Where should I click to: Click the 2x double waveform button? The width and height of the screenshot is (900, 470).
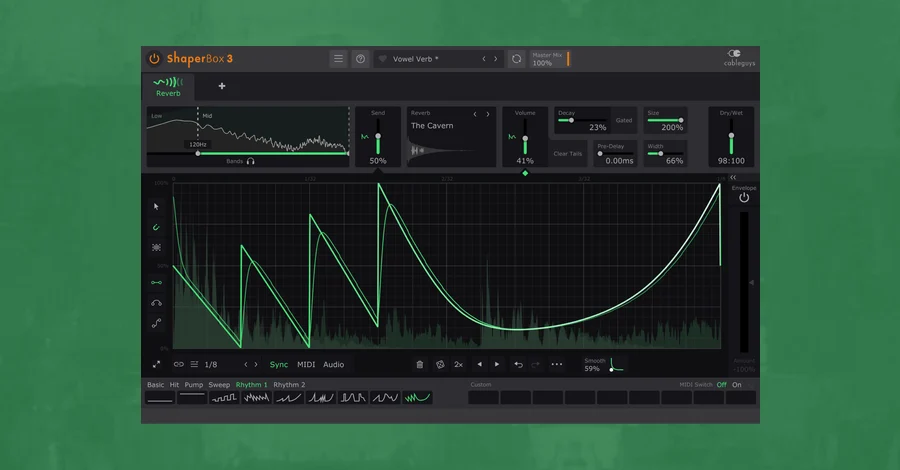[x=459, y=364]
